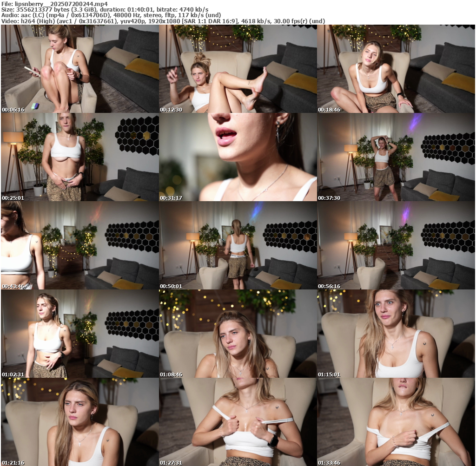The height and width of the screenshot is (466, 476).
Task: Open the thumbnail stamped 01:15:01
Action: (x=396, y=334)
